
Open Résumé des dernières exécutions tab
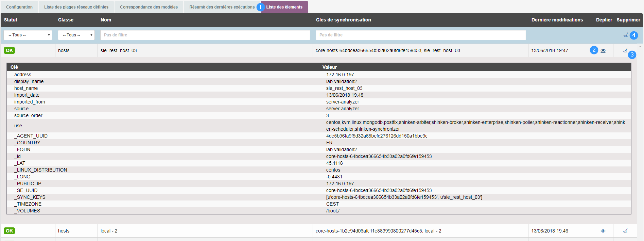[222, 7]
